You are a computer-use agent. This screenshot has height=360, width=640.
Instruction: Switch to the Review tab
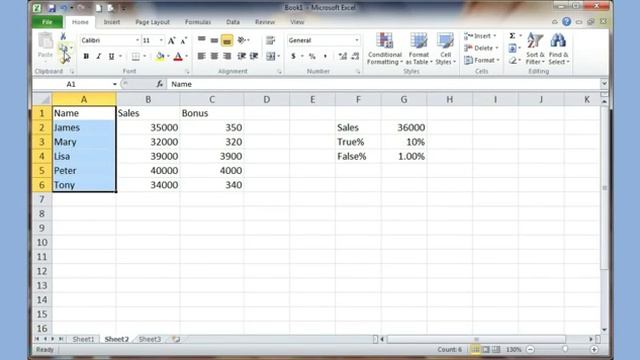(x=265, y=22)
